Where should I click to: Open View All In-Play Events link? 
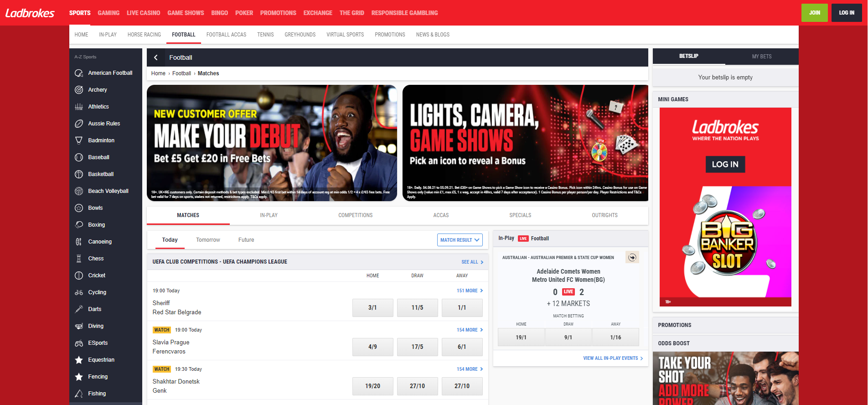(613, 358)
